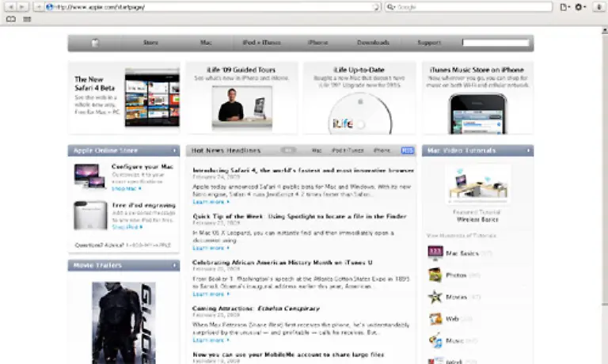Add bookmark with the plus button
This screenshot has height=364, width=608.
(38, 6)
